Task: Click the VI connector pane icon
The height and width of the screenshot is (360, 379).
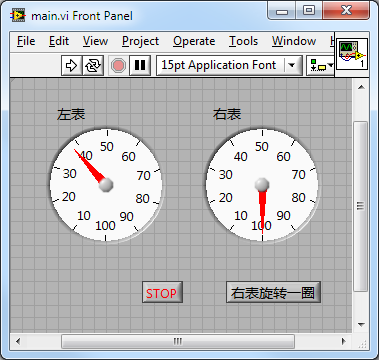Action: tap(352, 54)
